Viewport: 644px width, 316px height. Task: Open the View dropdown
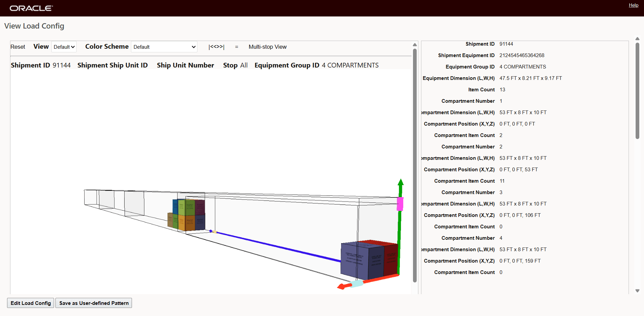(64, 47)
